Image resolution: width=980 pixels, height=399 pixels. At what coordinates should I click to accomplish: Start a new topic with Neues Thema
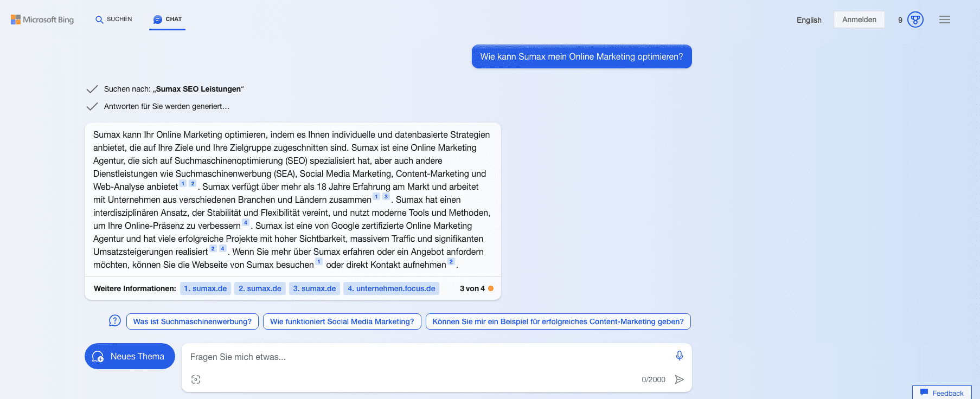(x=130, y=356)
